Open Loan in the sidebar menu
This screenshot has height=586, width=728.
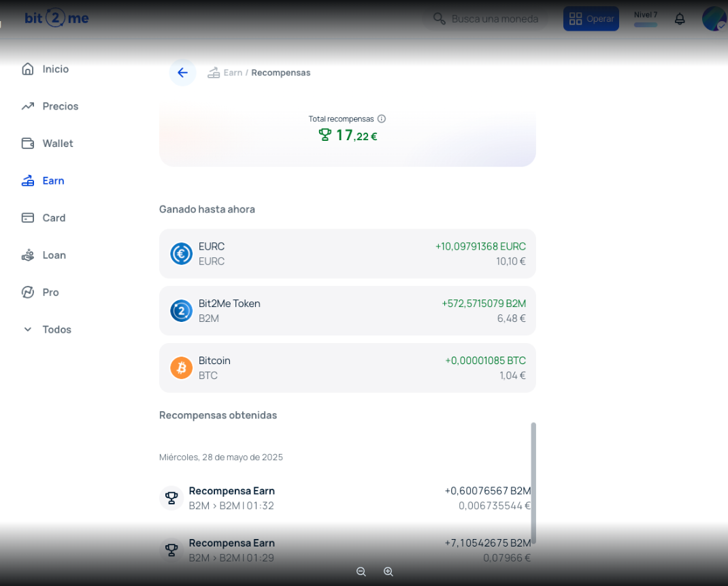click(x=54, y=255)
